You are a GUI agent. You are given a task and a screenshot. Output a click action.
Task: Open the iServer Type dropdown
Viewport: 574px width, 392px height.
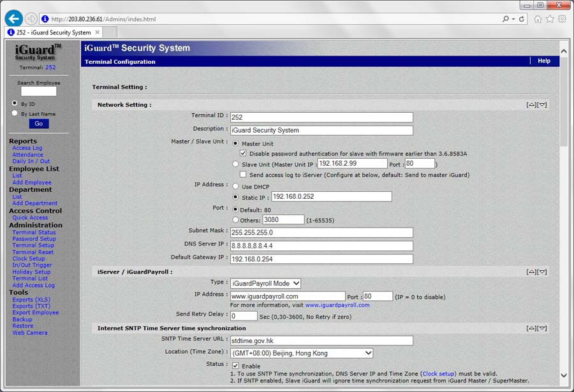click(265, 283)
